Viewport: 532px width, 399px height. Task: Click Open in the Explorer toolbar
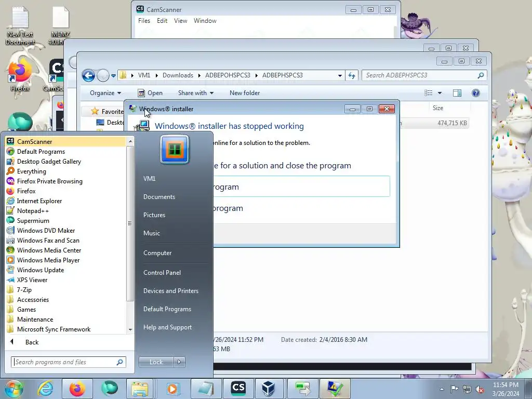[150, 93]
